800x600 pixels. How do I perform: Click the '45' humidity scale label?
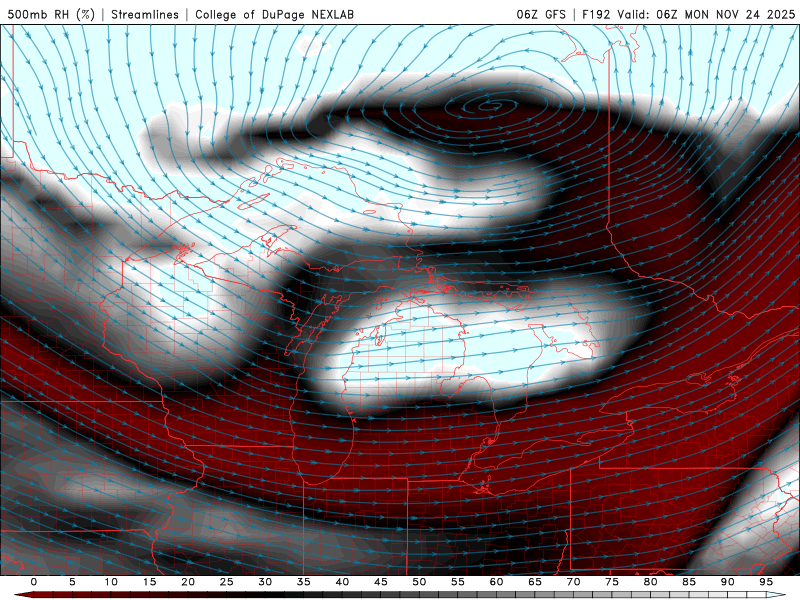[x=381, y=582]
